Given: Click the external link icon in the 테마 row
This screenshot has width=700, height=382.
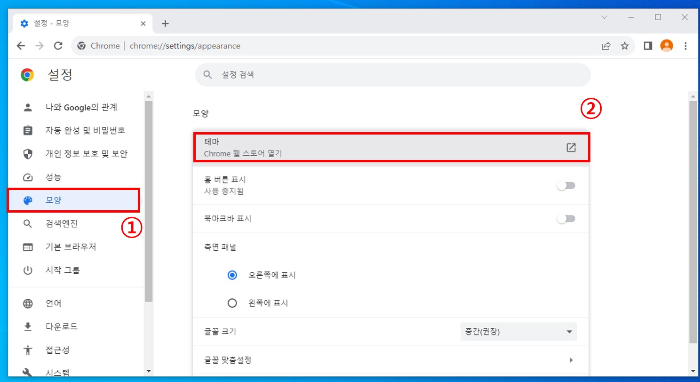Looking at the screenshot, I should point(571,147).
